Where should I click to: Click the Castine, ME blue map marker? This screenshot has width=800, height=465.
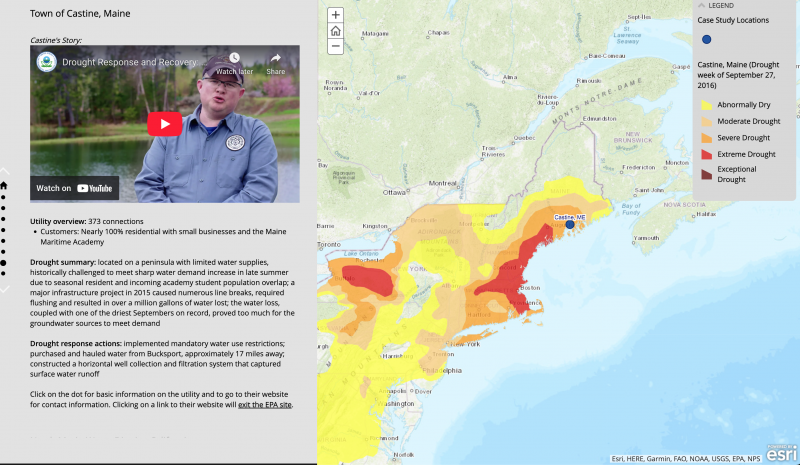tap(570, 225)
